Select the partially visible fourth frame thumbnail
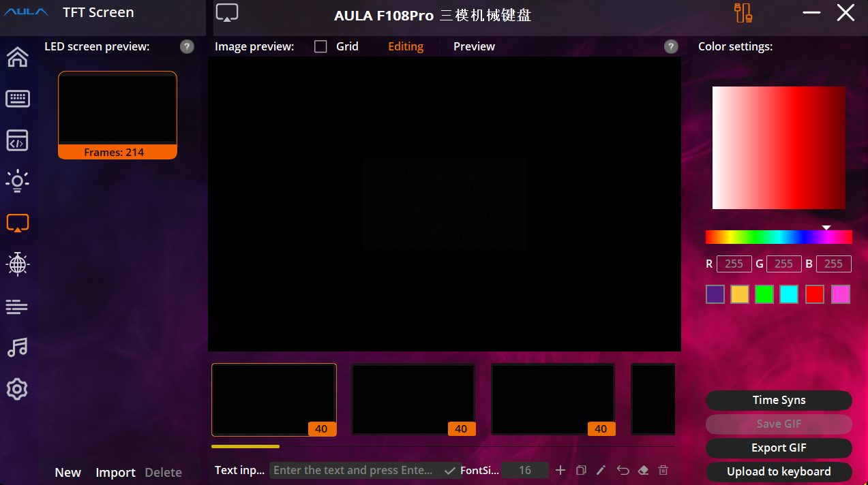The width and height of the screenshot is (868, 485). (x=653, y=399)
